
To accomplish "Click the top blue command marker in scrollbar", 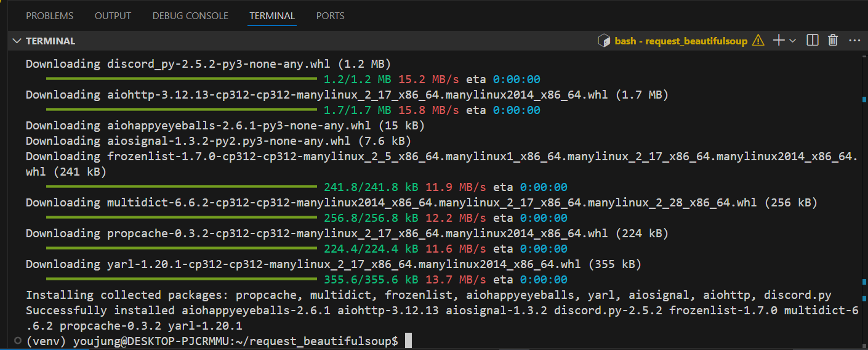I will [x=864, y=99].
